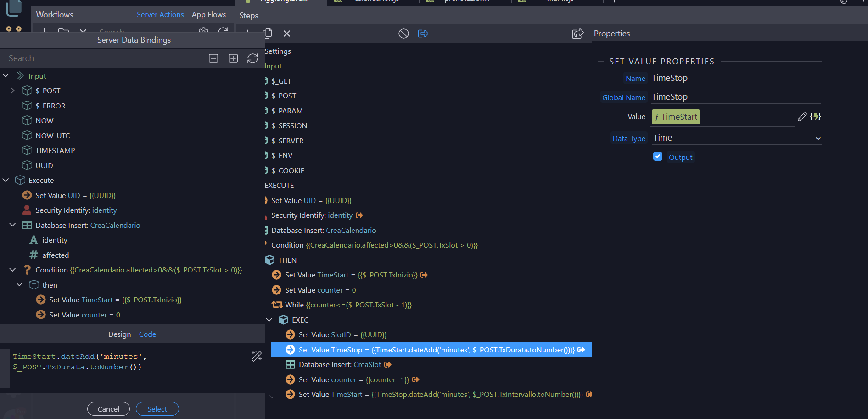Click the delete X icon in Steps toolbar
Viewport: 868px width, 419px height.
coord(287,34)
